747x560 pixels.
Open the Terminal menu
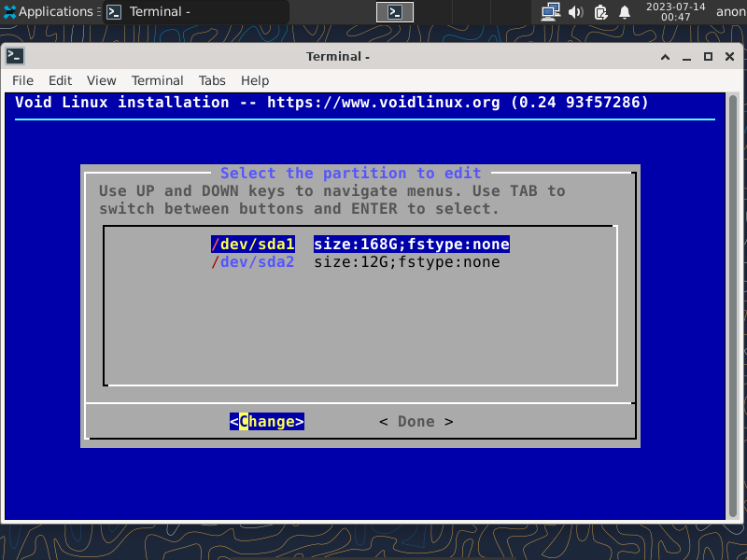pyautogui.click(x=157, y=80)
